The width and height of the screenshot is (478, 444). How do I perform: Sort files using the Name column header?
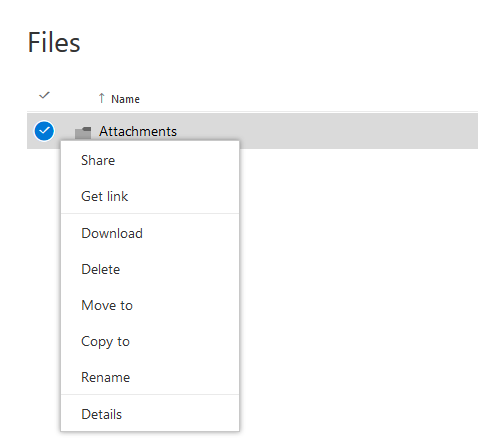(125, 99)
